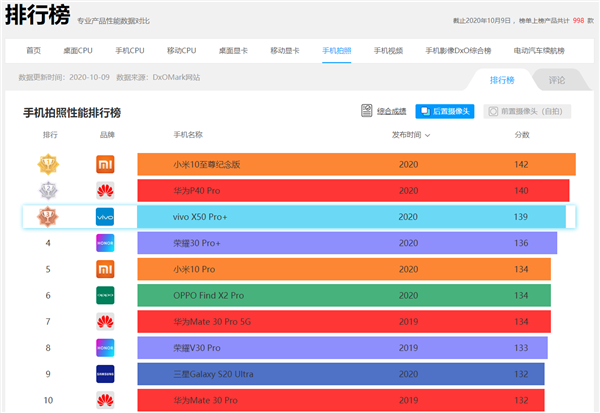Select the 前置摄像头(自拍) front camera filter

[521, 112]
